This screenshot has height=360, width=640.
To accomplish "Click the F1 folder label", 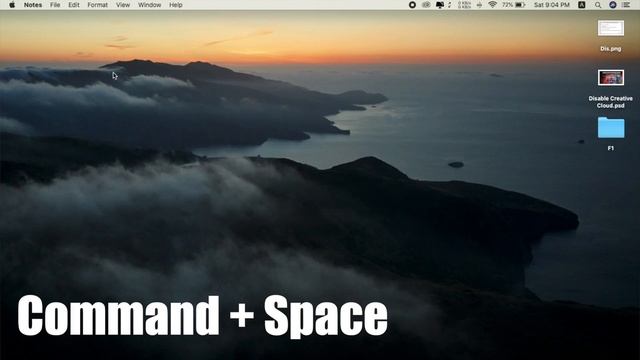I will pyautogui.click(x=611, y=148).
